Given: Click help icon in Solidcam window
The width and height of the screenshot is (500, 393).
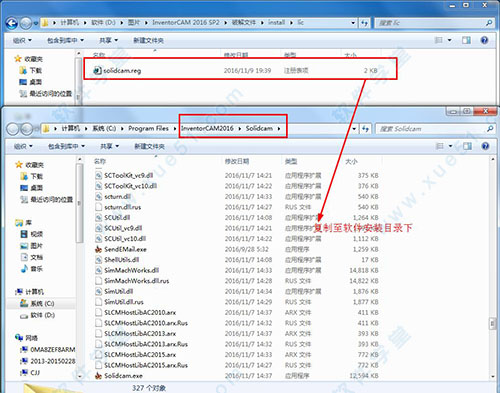Looking at the screenshot, I should pos(485,146).
